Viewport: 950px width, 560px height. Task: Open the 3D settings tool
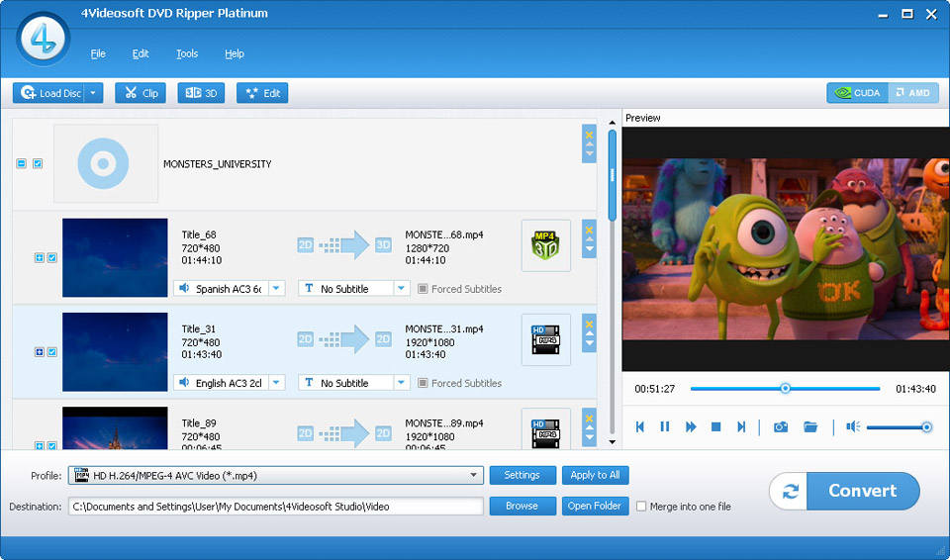201,93
